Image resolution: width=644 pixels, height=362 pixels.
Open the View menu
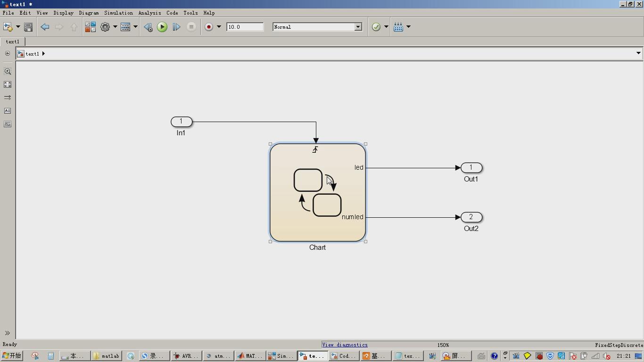42,13
